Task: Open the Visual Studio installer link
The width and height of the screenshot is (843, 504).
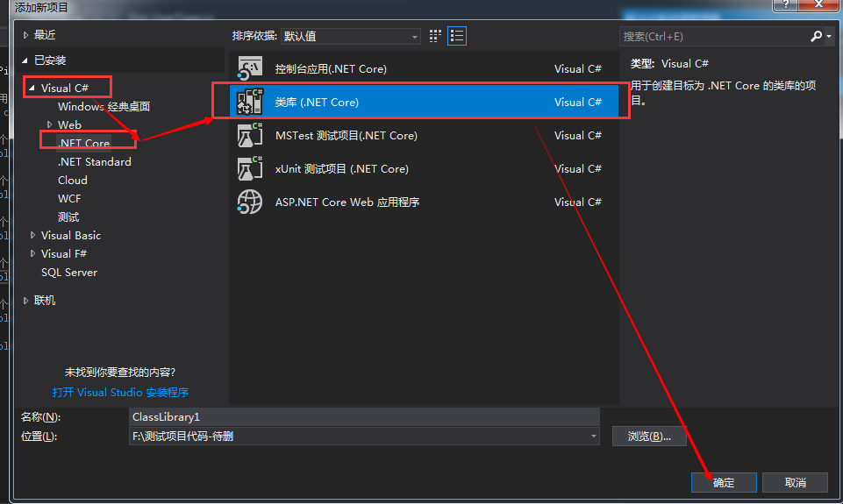Action: coord(120,392)
